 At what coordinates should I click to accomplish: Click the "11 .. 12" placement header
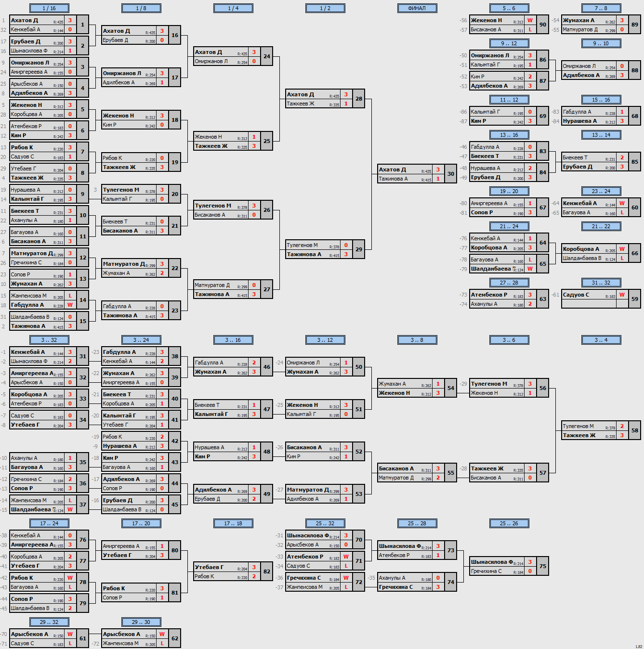[509, 100]
